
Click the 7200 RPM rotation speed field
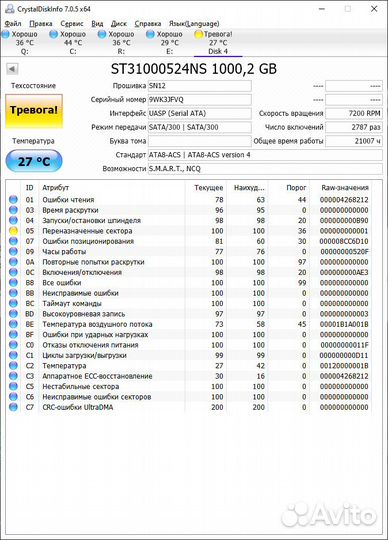354,113
